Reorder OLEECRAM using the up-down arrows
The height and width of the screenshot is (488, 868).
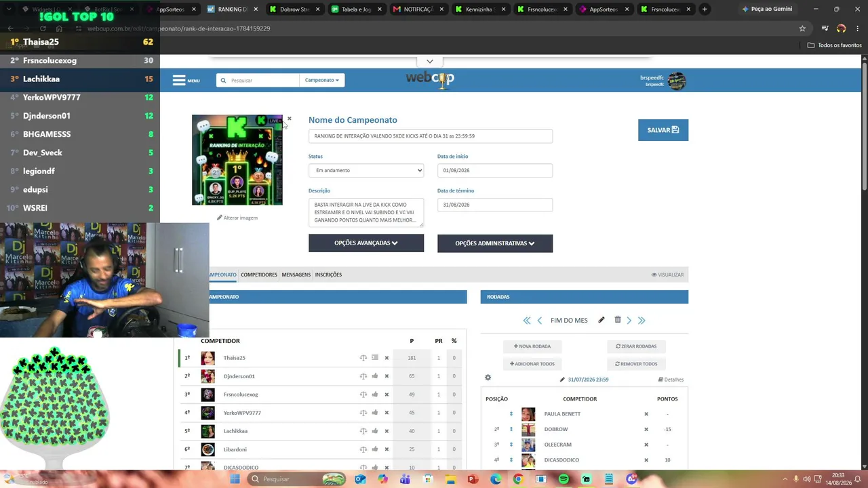coord(511,445)
